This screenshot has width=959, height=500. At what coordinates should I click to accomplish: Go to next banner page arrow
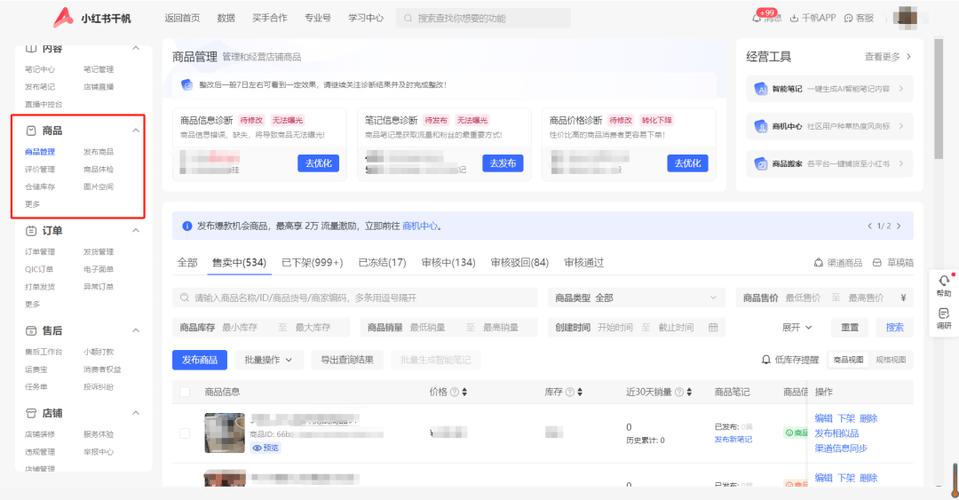[x=898, y=226]
